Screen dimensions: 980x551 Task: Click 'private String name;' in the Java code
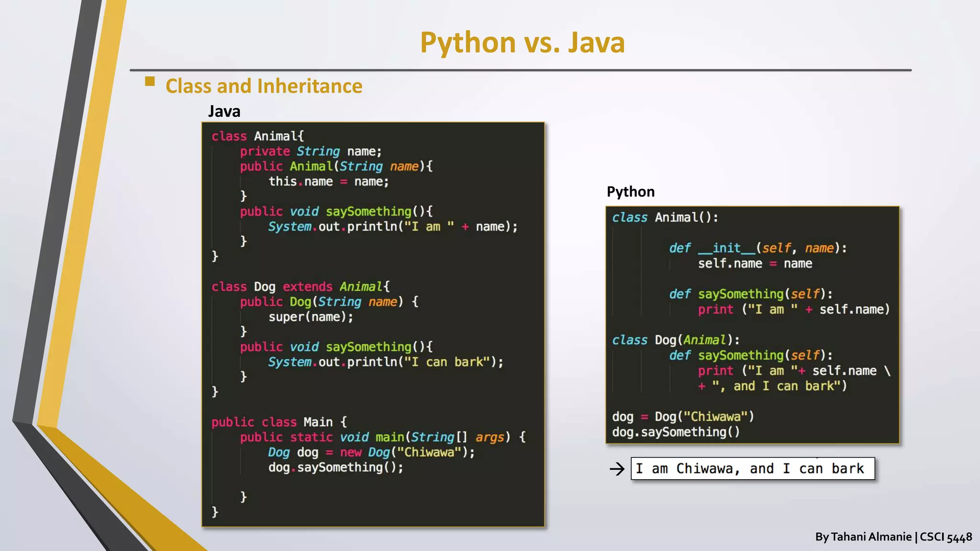pyautogui.click(x=311, y=152)
